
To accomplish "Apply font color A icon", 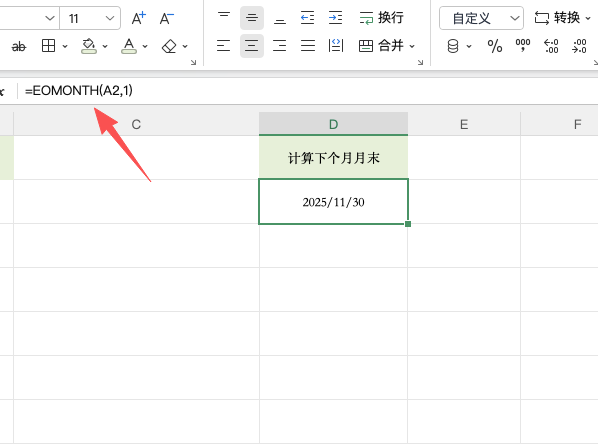I will tap(129, 46).
